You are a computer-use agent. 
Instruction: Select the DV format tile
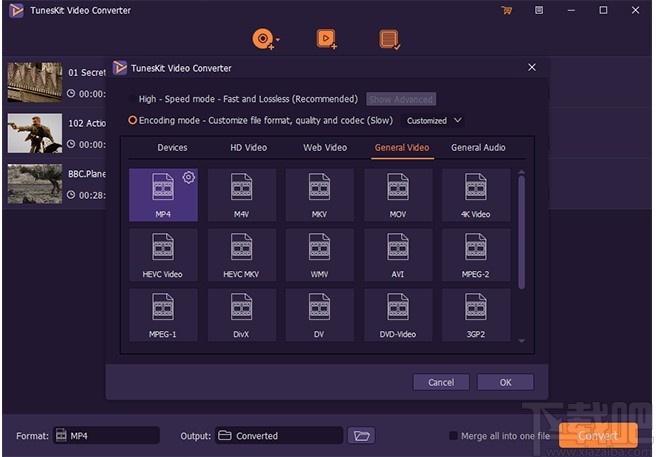point(319,315)
